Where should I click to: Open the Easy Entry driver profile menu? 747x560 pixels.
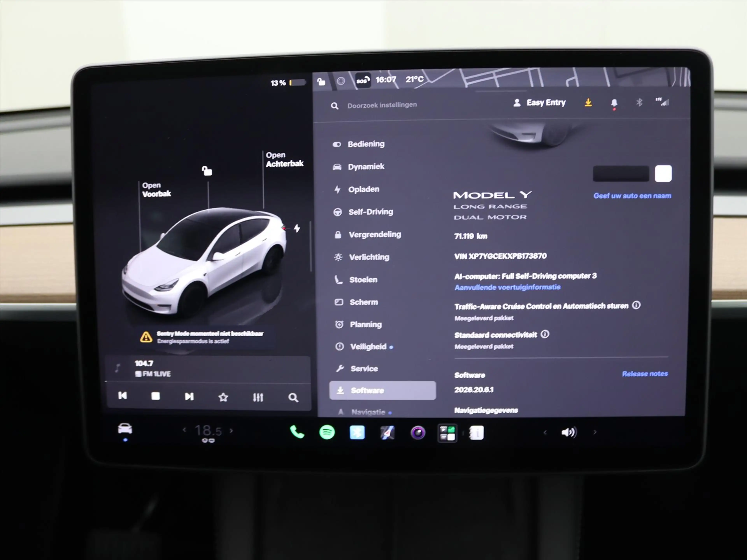pos(539,103)
